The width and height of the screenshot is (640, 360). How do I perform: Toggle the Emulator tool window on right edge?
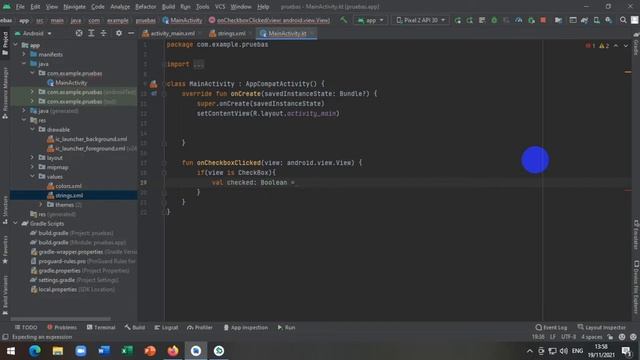tap(636, 235)
